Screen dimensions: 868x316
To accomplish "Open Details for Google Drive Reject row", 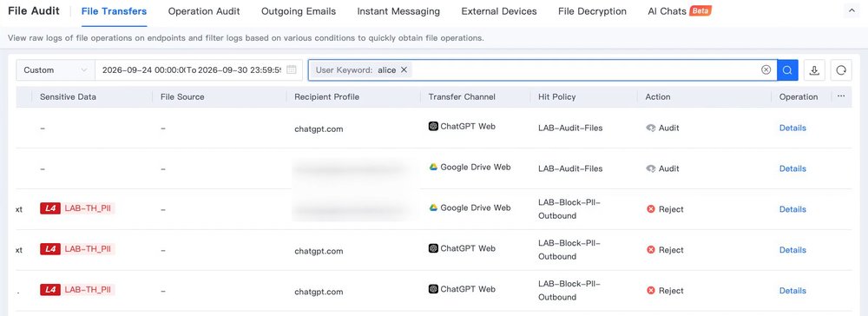I will [x=792, y=209].
